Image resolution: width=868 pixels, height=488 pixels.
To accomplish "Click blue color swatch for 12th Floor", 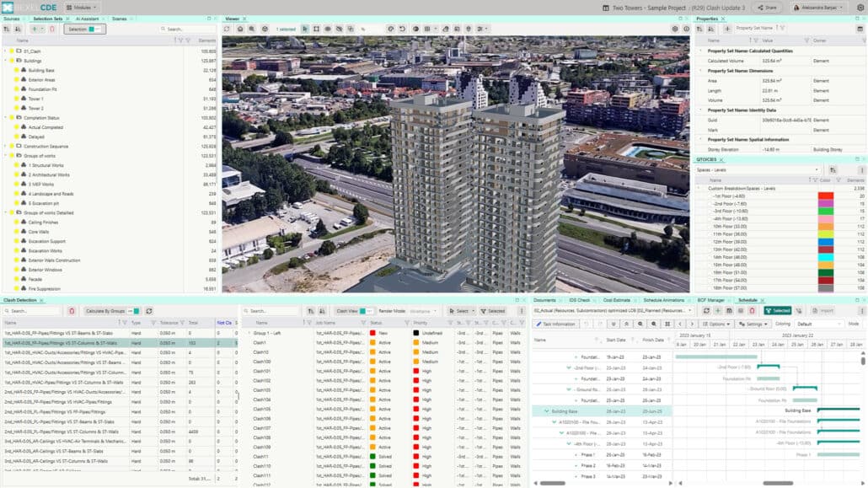I will [825, 242].
